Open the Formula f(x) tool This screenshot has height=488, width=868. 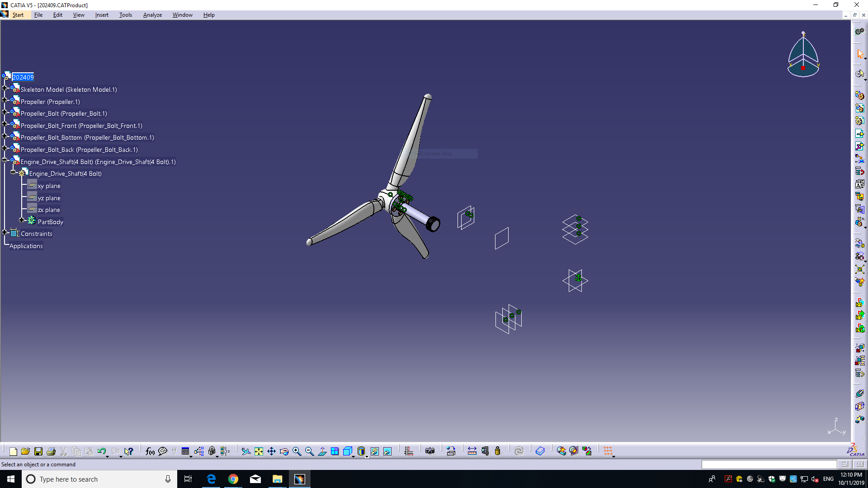(150, 451)
